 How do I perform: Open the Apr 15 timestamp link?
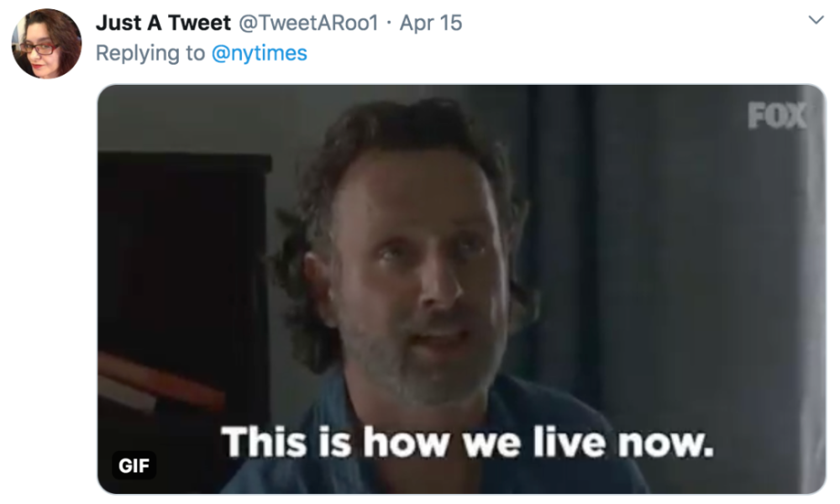coord(431,23)
